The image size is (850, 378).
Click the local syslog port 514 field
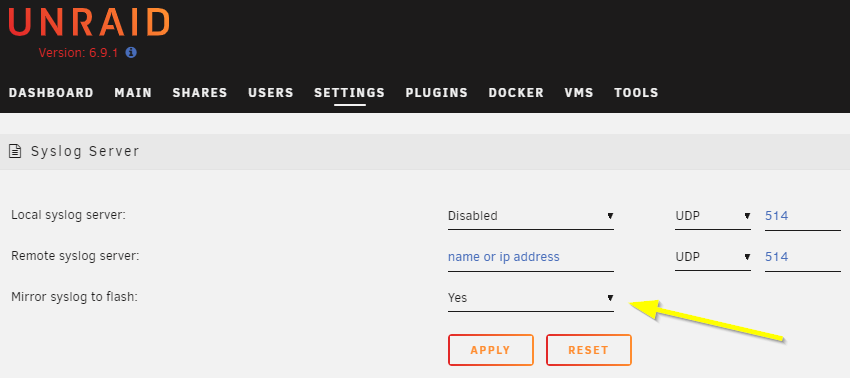tap(803, 216)
